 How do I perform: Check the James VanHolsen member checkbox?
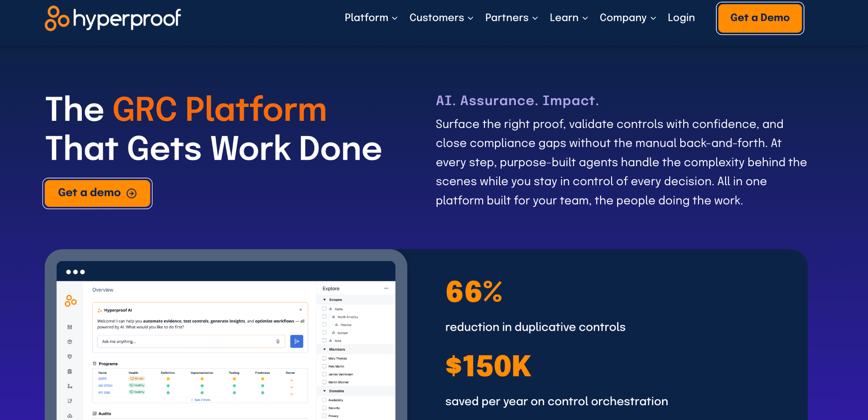tap(324, 374)
